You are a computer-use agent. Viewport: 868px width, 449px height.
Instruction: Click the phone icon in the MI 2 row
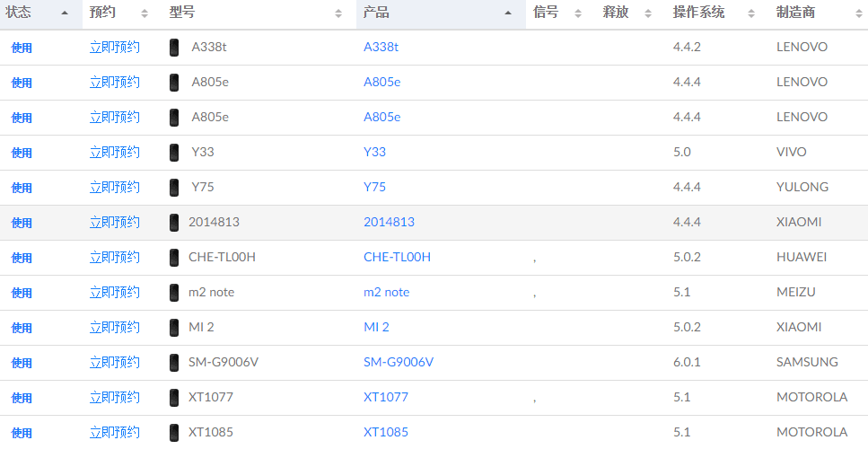coord(174,328)
